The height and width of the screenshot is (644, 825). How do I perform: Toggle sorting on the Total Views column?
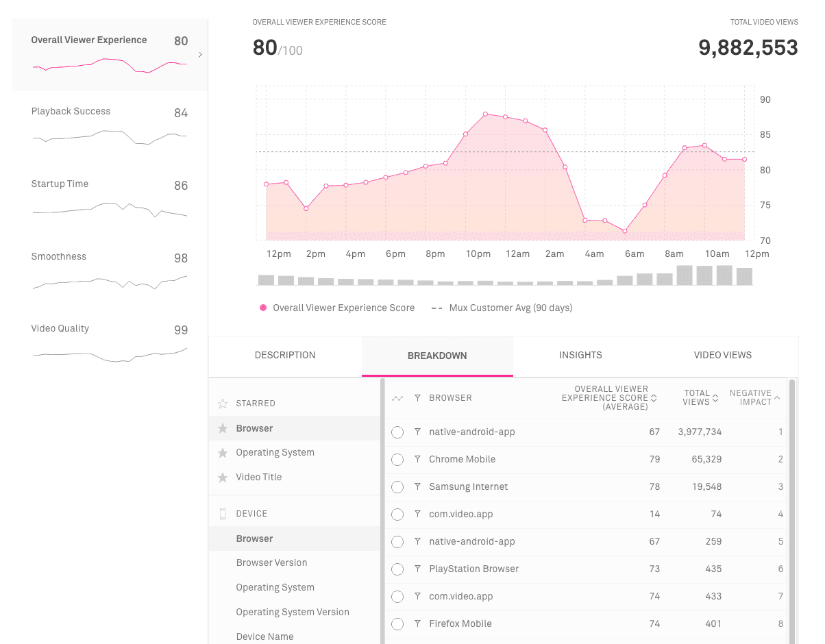coord(715,398)
